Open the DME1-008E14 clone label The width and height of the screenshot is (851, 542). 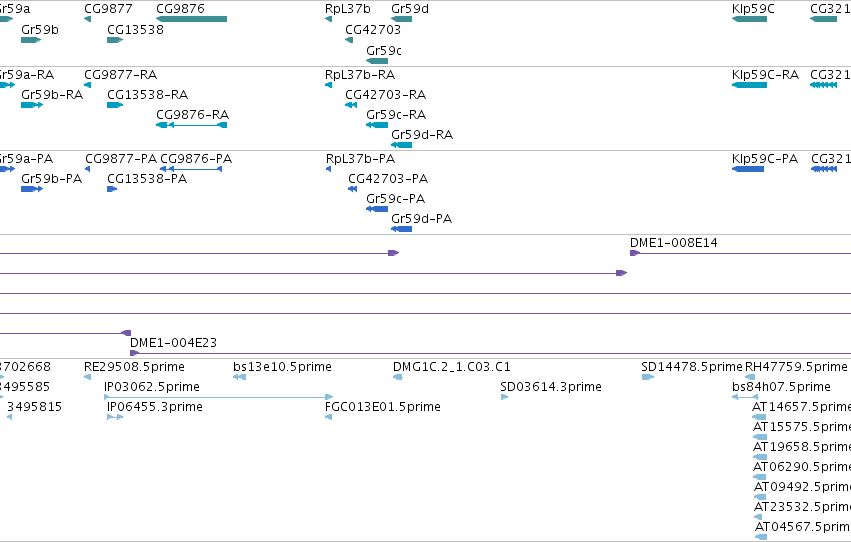pos(674,243)
